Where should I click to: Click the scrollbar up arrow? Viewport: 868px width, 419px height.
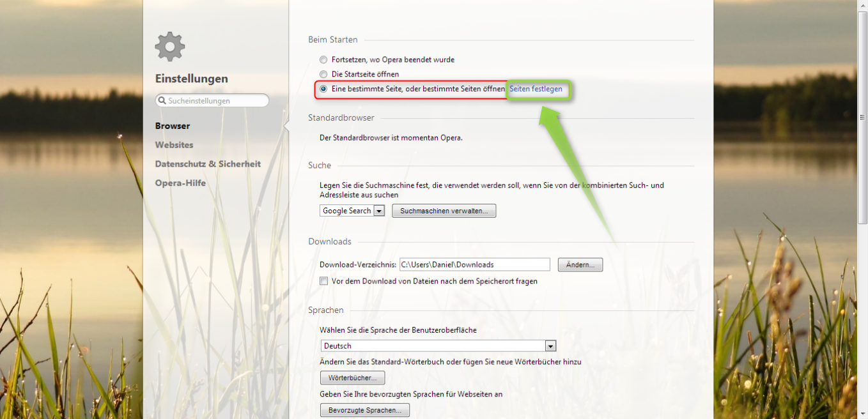[x=862, y=5]
